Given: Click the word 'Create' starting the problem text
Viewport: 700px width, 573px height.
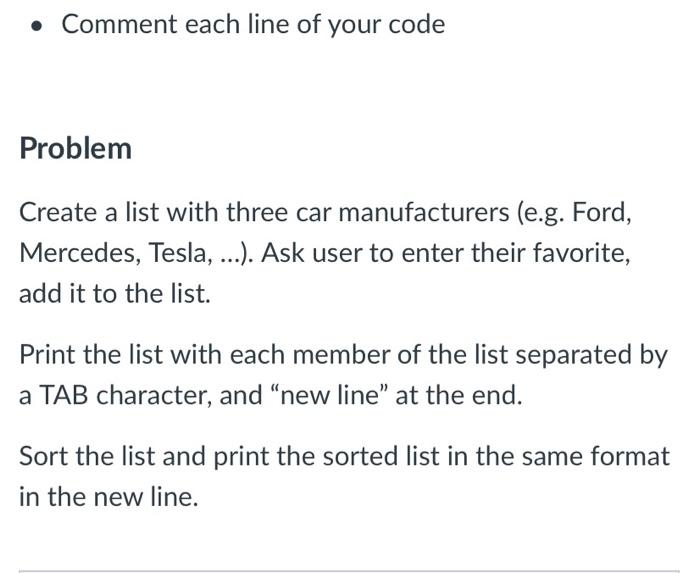Looking at the screenshot, I should click(x=58, y=212).
